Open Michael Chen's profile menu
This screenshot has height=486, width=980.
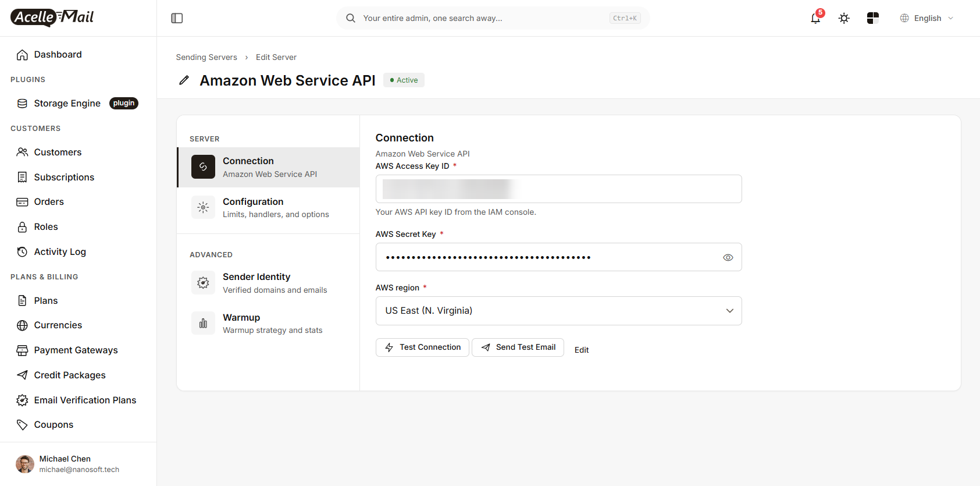click(78, 464)
